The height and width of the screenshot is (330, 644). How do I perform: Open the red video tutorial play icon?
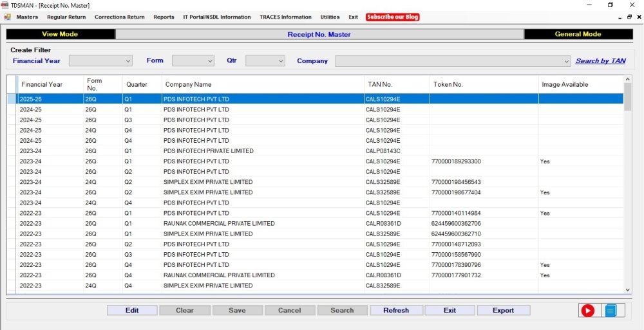(x=587, y=311)
